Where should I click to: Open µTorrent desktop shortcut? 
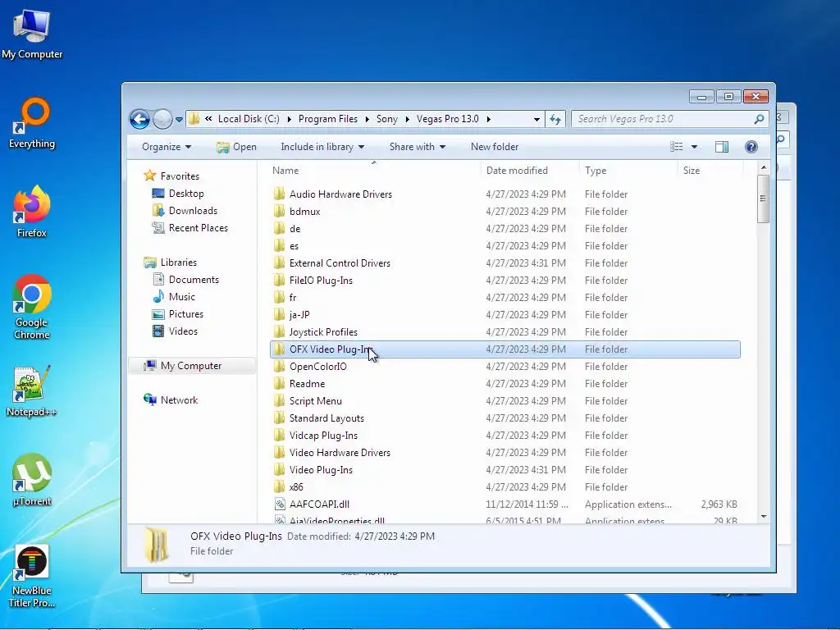click(32, 480)
